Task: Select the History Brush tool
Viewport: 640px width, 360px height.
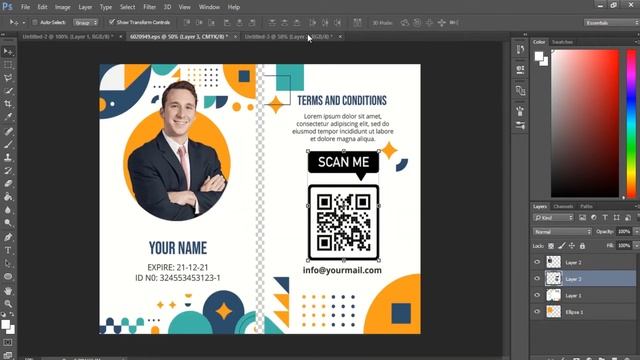Action: (8, 171)
